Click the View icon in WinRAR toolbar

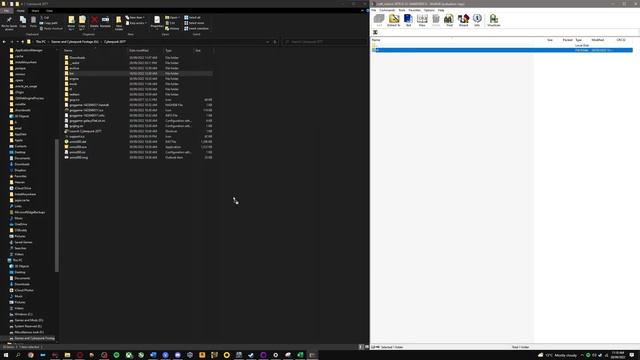[422, 20]
